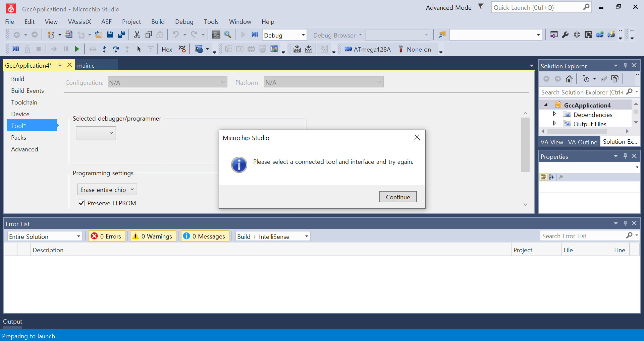Image resolution: width=644 pixels, height=341 pixels.
Task: Click the Step Over curved arrow icon
Action: (x=116, y=49)
